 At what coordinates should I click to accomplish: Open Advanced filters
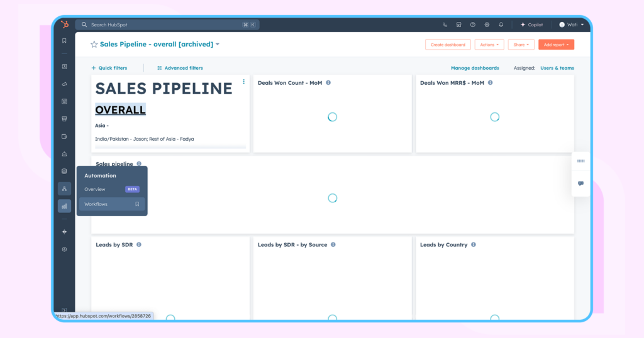pos(180,68)
